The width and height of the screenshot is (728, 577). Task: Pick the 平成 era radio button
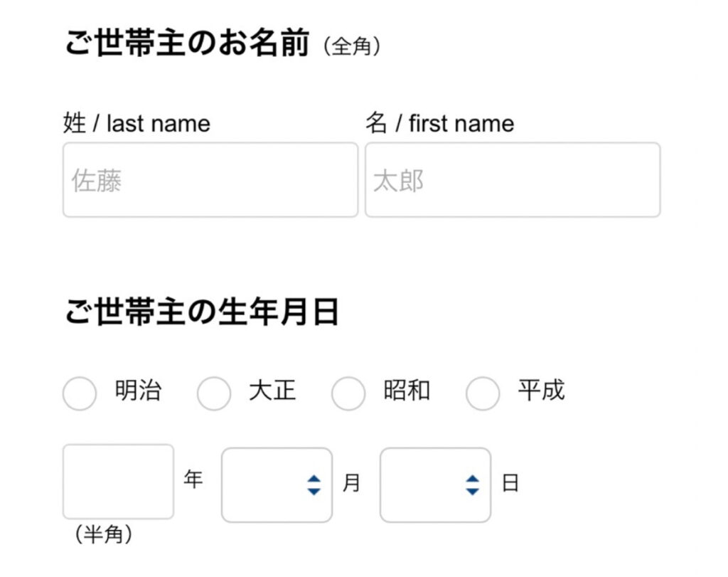coord(482,393)
